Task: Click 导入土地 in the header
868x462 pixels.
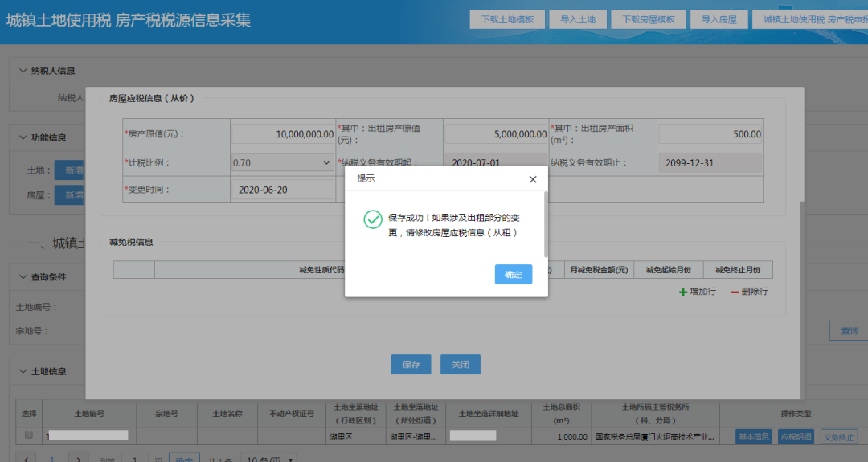Action: (578, 19)
